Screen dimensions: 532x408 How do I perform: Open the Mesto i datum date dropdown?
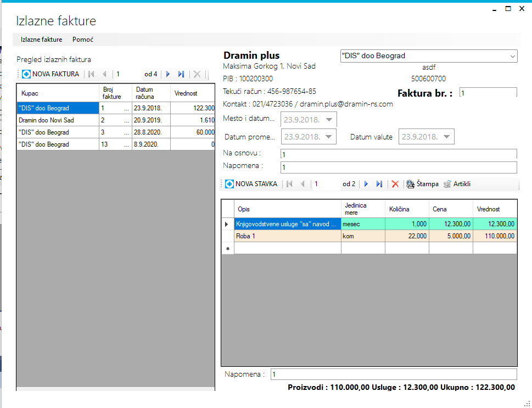(329, 120)
